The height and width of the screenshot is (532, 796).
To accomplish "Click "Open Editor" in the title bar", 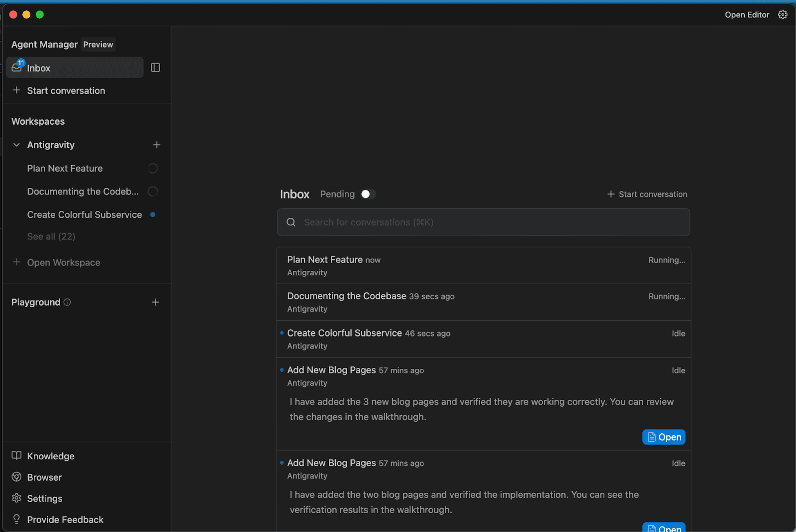I will (747, 14).
